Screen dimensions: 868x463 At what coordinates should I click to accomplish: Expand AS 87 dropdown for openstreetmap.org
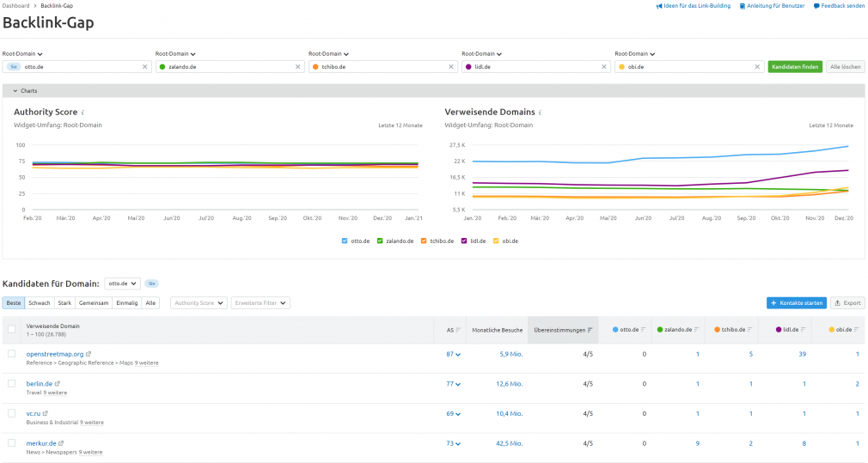(454, 355)
